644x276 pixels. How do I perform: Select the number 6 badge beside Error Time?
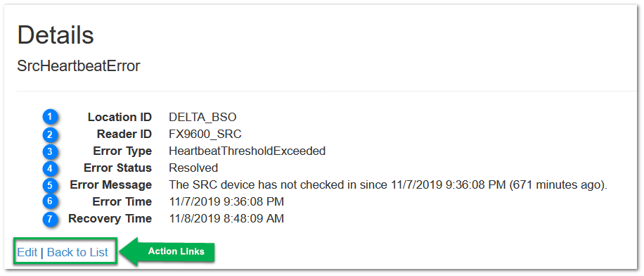pos(50,201)
